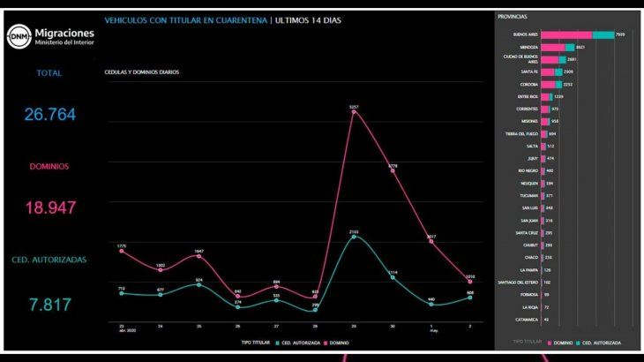Toggle DOMINIO legend in provinces panel
644x362 pixels.
(561, 342)
